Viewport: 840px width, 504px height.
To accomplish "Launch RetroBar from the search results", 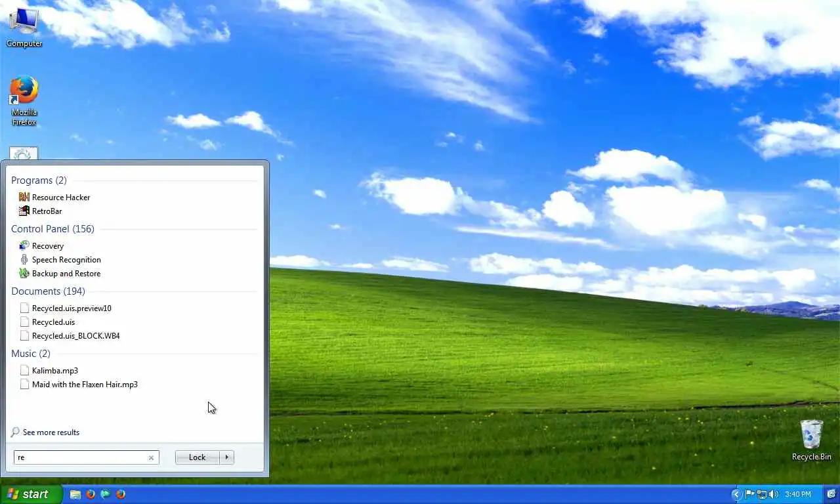I will point(41,211).
